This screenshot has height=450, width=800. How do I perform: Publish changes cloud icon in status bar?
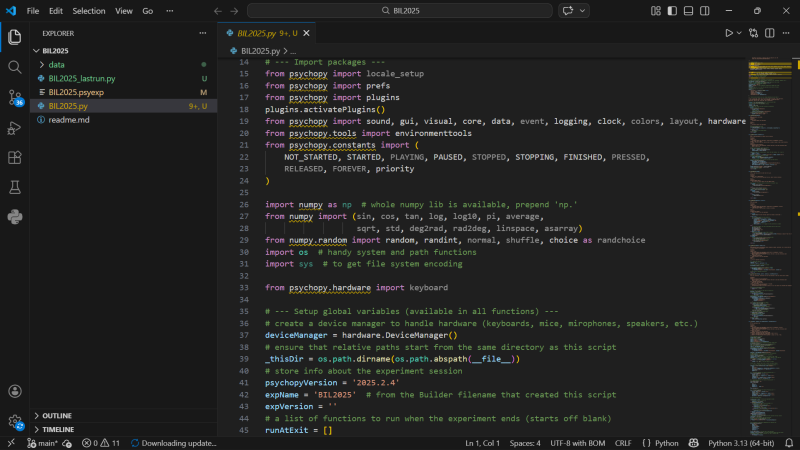(x=67, y=443)
